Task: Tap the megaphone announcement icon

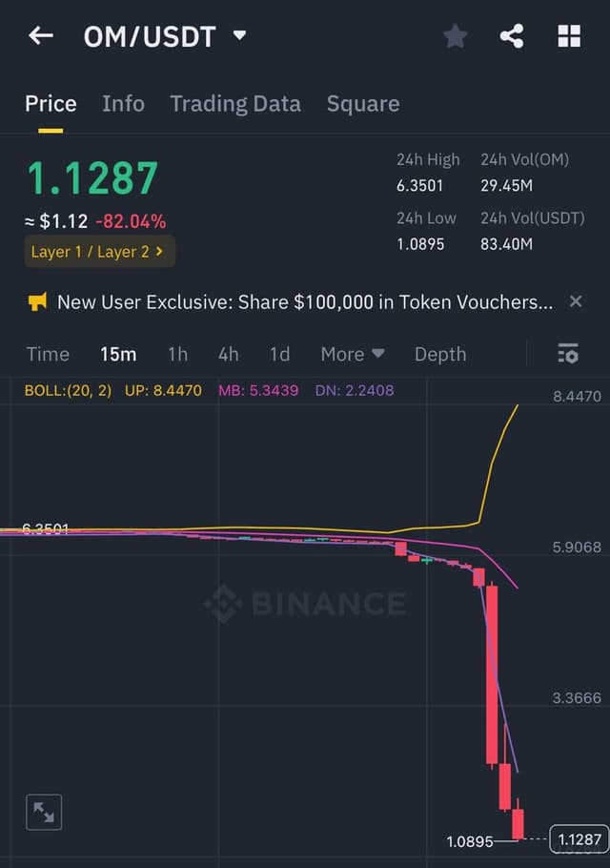Action: click(37, 301)
